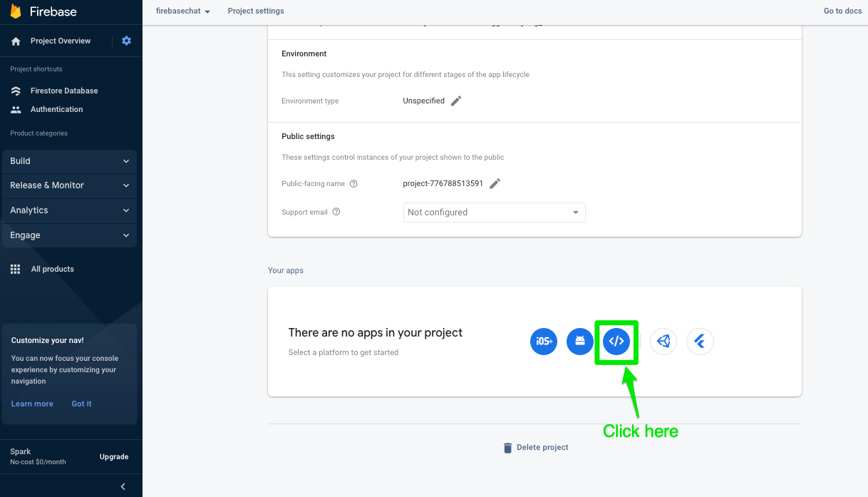The image size is (868, 497).
Task: Expand the Release & Monitor category
Action: pyautogui.click(x=69, y=185)
